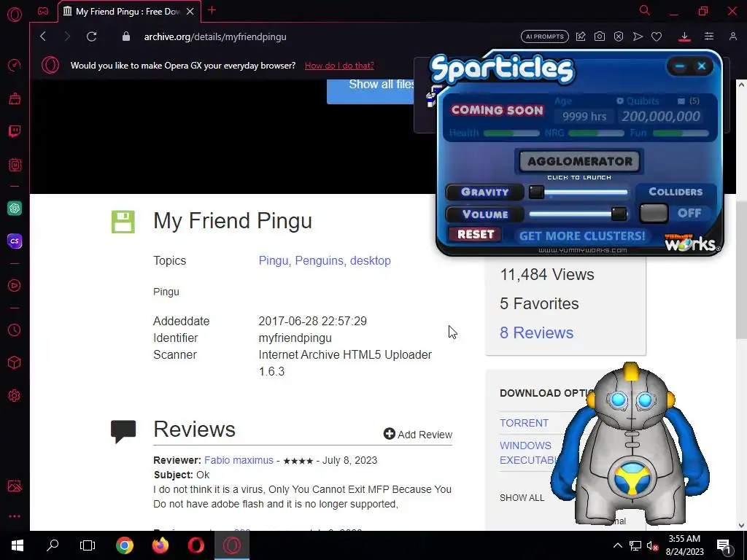Open the Player icon in sidebar
747x560 pixels.
tap(15, 285)
